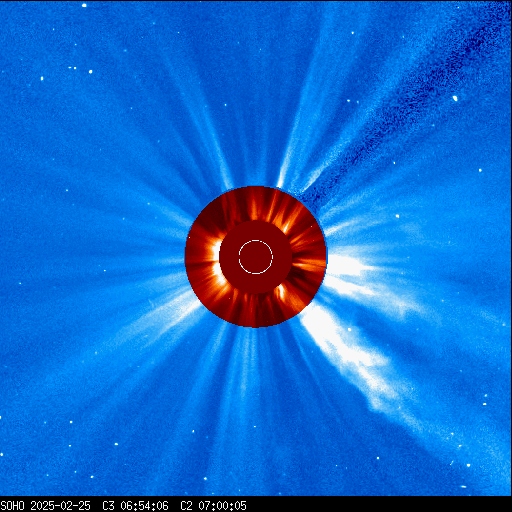Select the bright white streamer inside the red C2 ring's left side
The height and width of the screenshot is (512, 512).
(217, 262)
